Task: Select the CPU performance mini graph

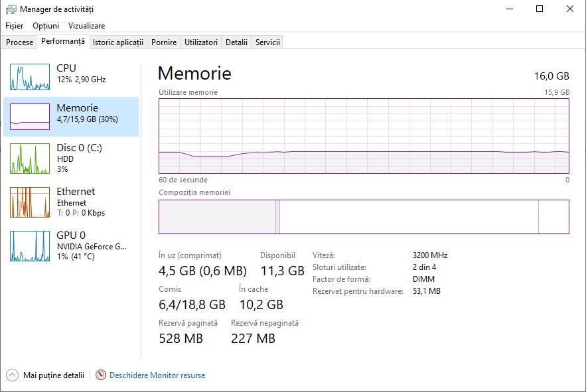Action: 30,77
